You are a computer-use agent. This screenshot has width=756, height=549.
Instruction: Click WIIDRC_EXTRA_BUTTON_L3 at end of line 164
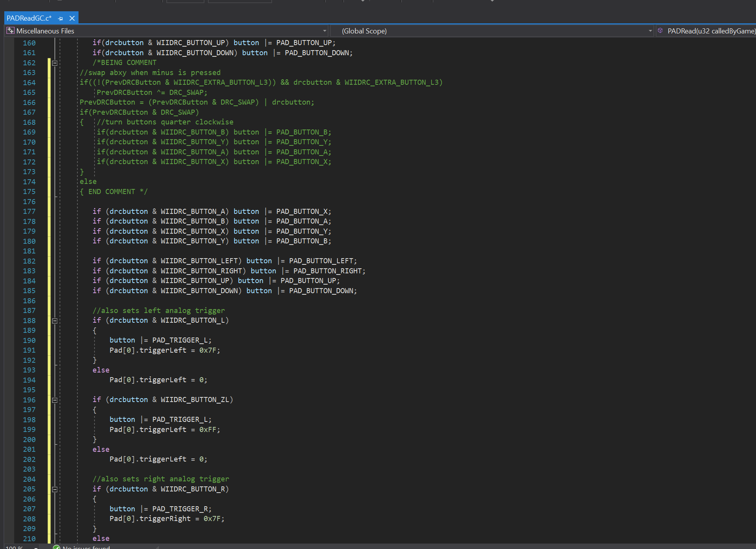point(391,82)
